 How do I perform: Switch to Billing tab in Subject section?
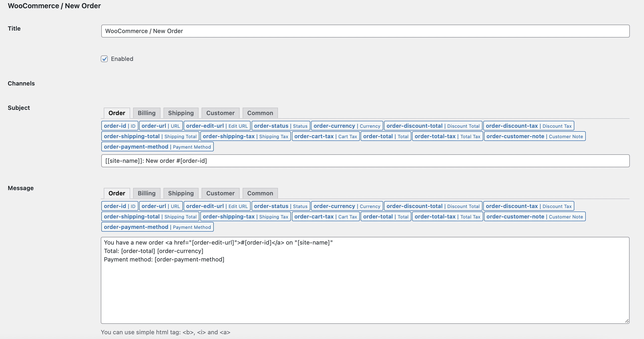[x=147, y=113]
